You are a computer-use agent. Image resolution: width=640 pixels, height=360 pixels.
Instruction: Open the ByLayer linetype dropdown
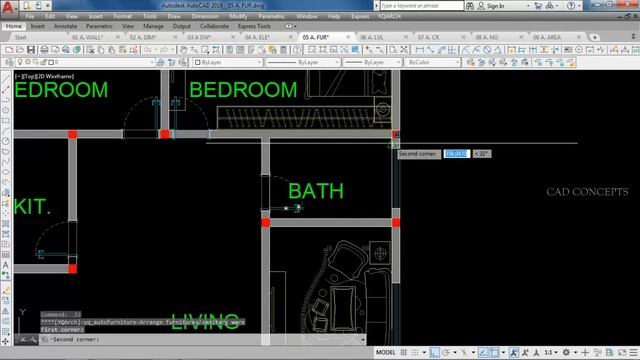(x=337, y=62)
